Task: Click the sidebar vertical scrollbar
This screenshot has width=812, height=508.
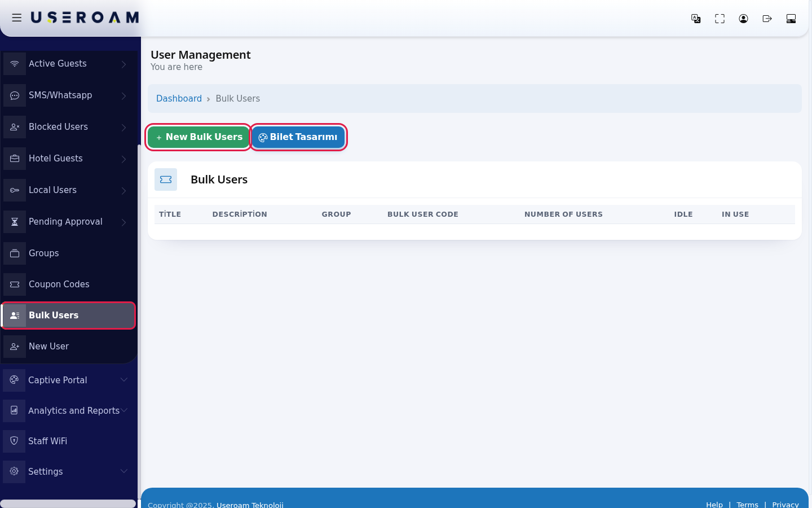Action: click(x=139, y=322)
